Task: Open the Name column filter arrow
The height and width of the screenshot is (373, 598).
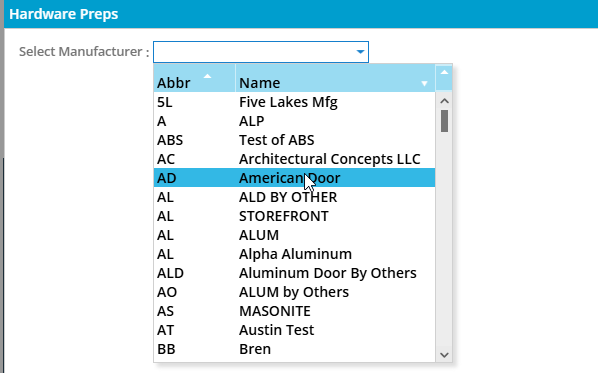Action: [424, 84]
